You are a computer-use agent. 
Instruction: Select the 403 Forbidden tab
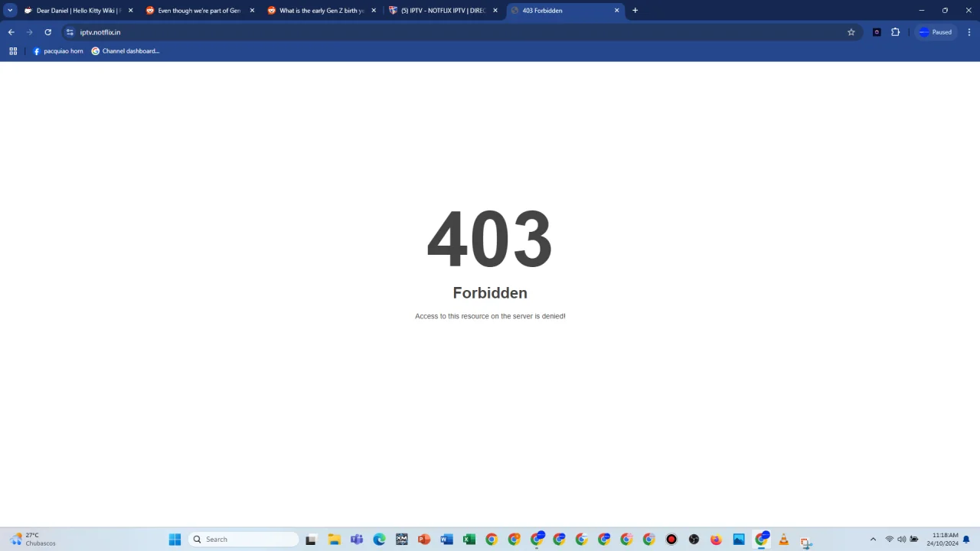coord(565,11)
